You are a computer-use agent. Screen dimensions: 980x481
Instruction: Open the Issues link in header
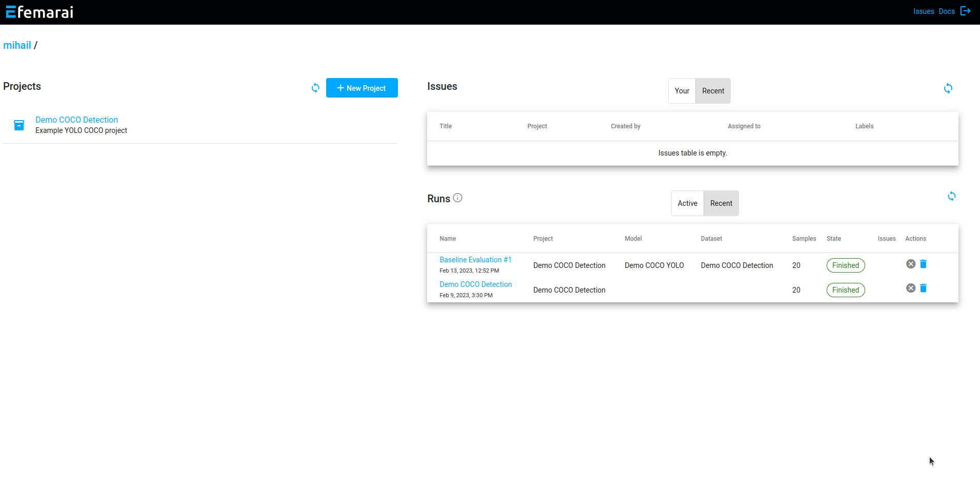tap(924, 11)
